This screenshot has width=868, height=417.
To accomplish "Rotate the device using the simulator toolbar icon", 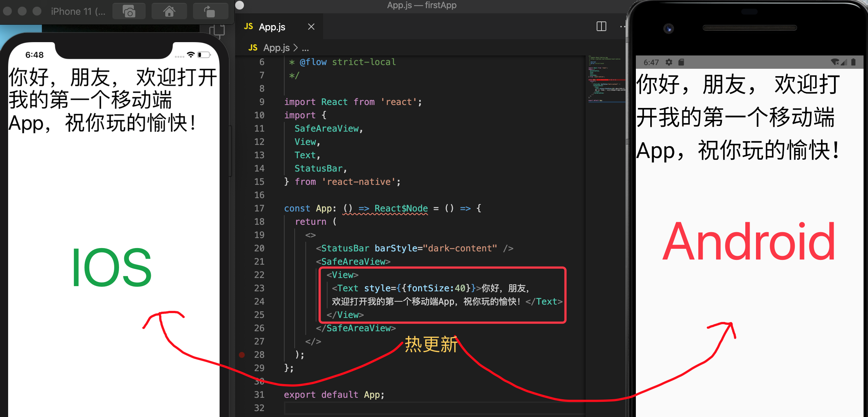I will click(210, 11).
